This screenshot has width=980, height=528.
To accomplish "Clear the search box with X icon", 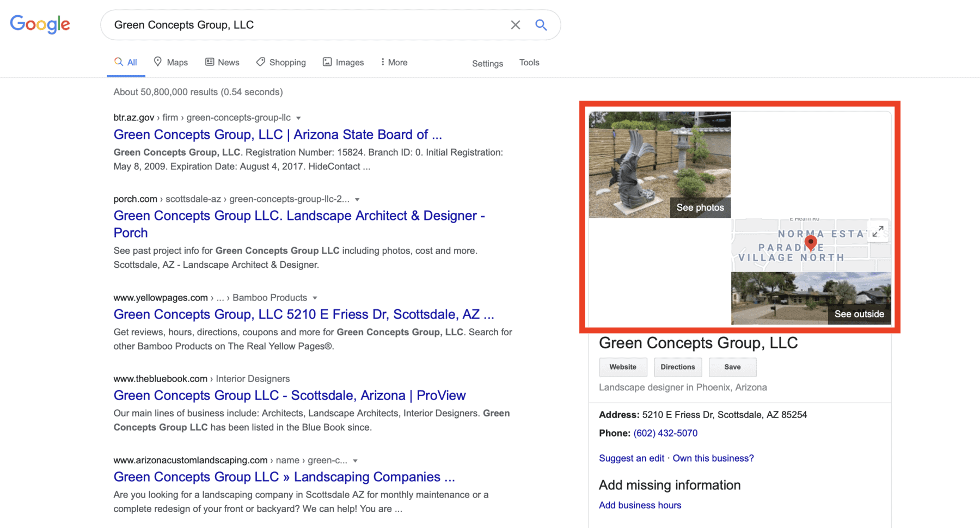I will [515, 25].
